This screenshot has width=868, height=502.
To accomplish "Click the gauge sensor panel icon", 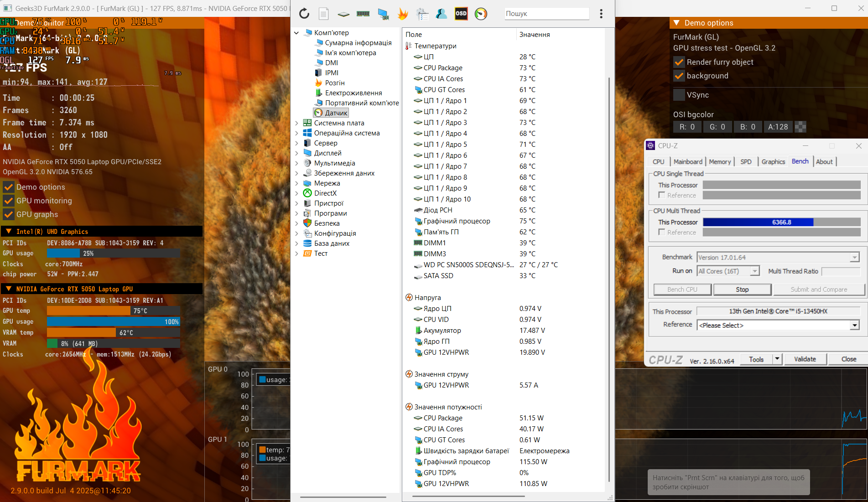I will pos(481,14).
